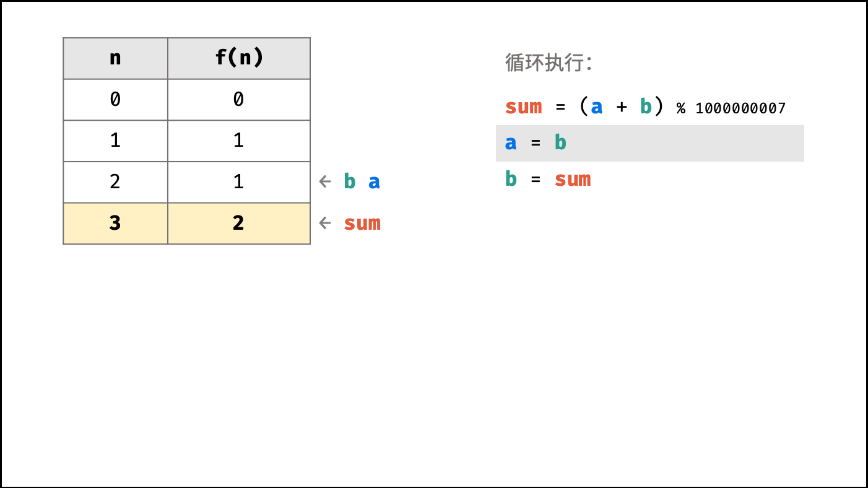
Task: Click the n cell showing 1
Action: 115,141
